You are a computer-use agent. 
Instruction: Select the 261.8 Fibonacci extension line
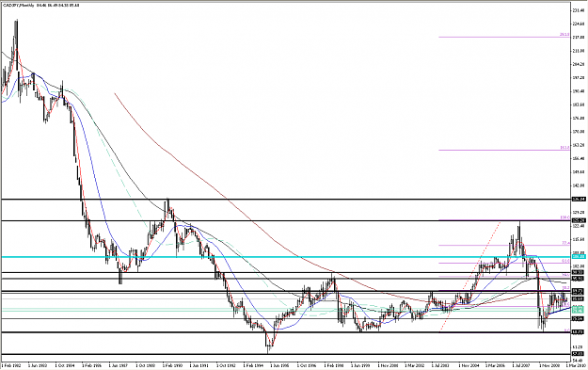pos(504,37)
